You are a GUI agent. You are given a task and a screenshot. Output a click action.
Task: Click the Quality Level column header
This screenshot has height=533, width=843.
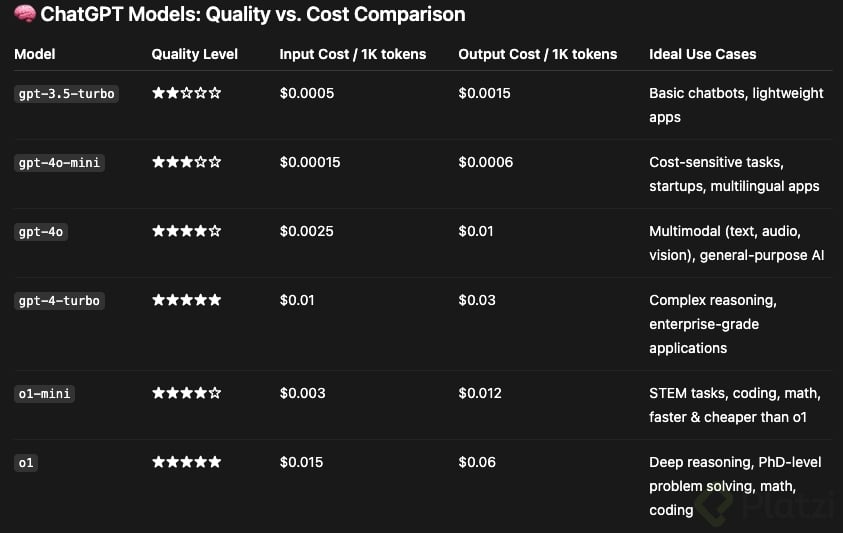[x=195, y=54]
